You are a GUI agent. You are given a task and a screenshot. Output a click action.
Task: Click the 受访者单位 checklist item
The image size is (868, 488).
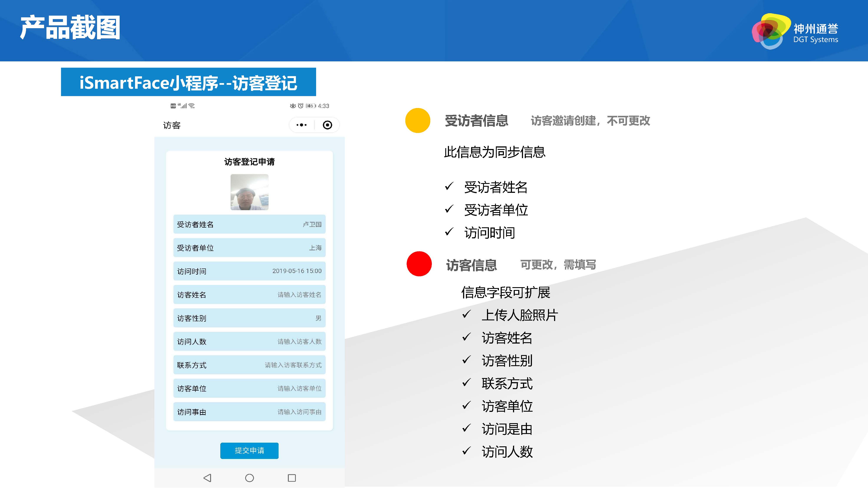pos(496,210)
